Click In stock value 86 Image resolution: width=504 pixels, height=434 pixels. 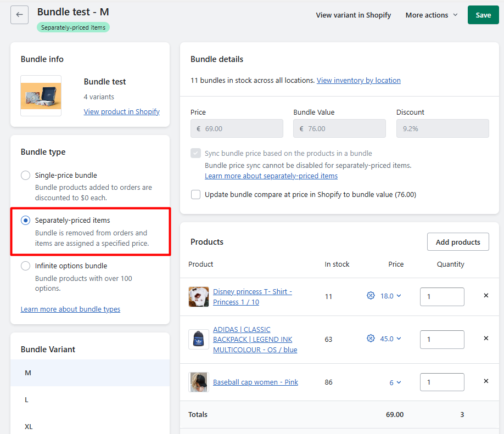click(328, 382)
